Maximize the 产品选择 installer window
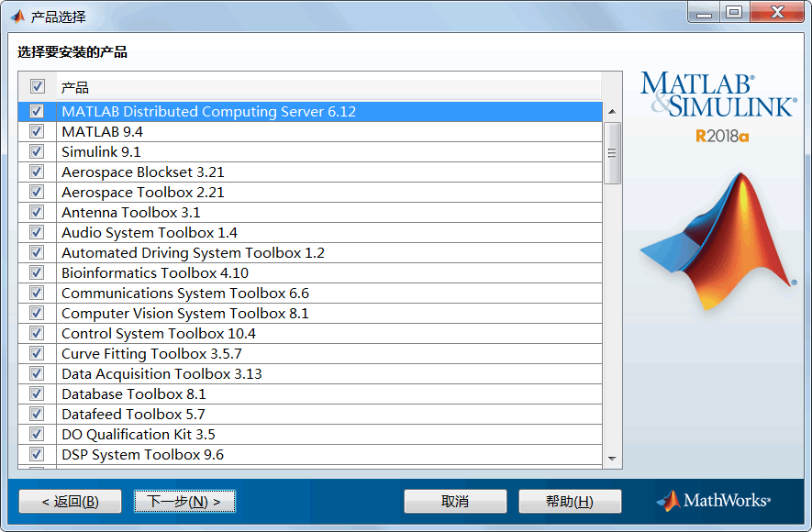 point(734,13)
